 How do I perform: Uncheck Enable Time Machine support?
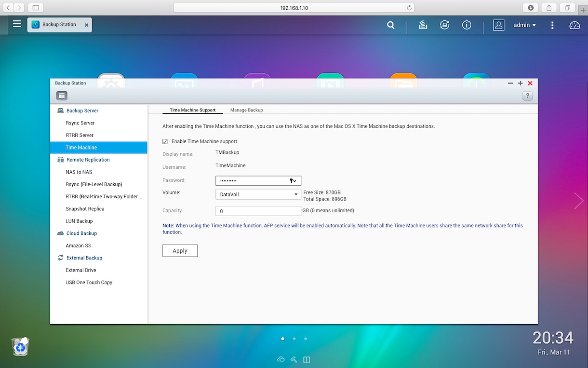[x=165, y=141]
